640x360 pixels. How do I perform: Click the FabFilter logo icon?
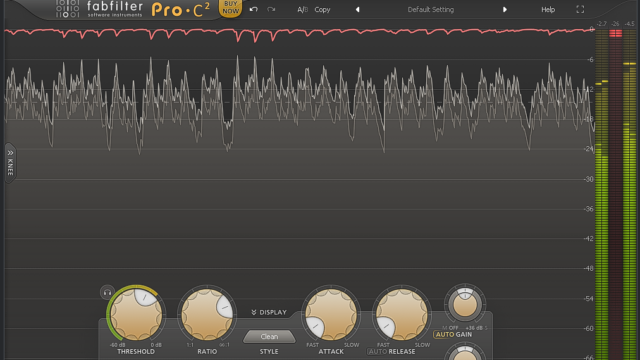[x=67, y=9]
